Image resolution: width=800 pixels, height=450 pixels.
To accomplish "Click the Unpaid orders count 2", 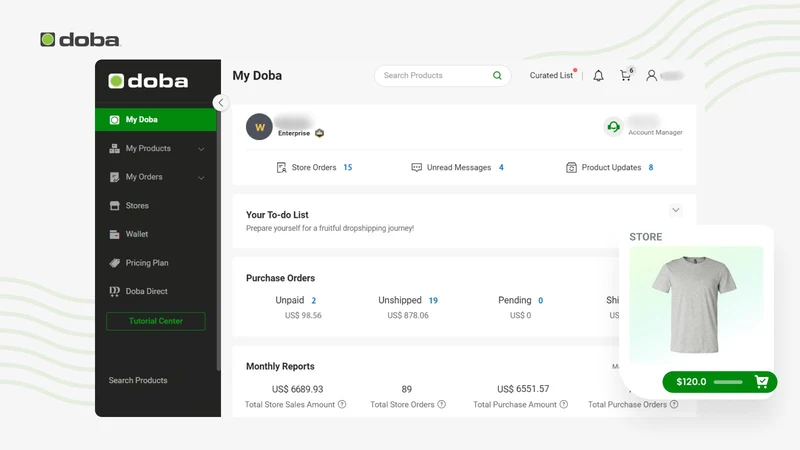I will click(x=313, y=301).
